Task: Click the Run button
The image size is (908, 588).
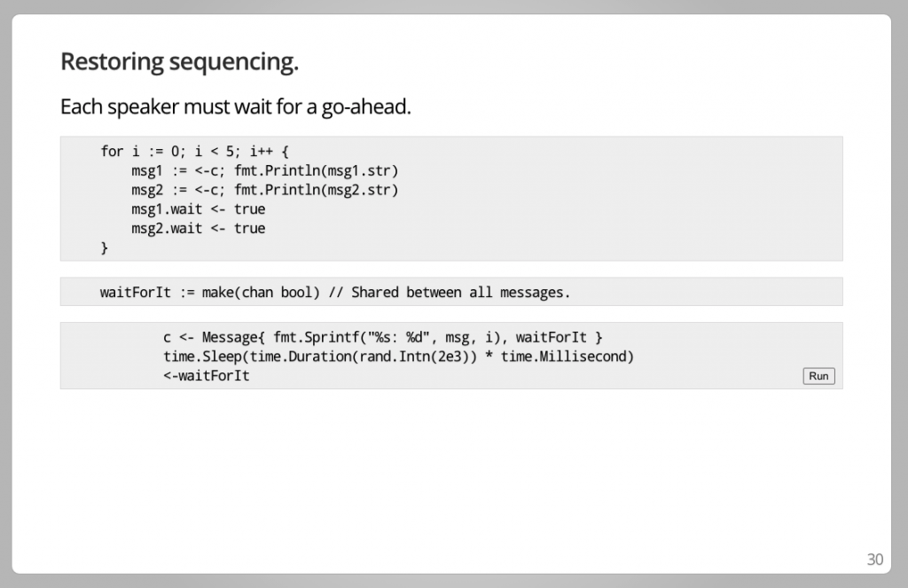Action: (x=818, y=376)
